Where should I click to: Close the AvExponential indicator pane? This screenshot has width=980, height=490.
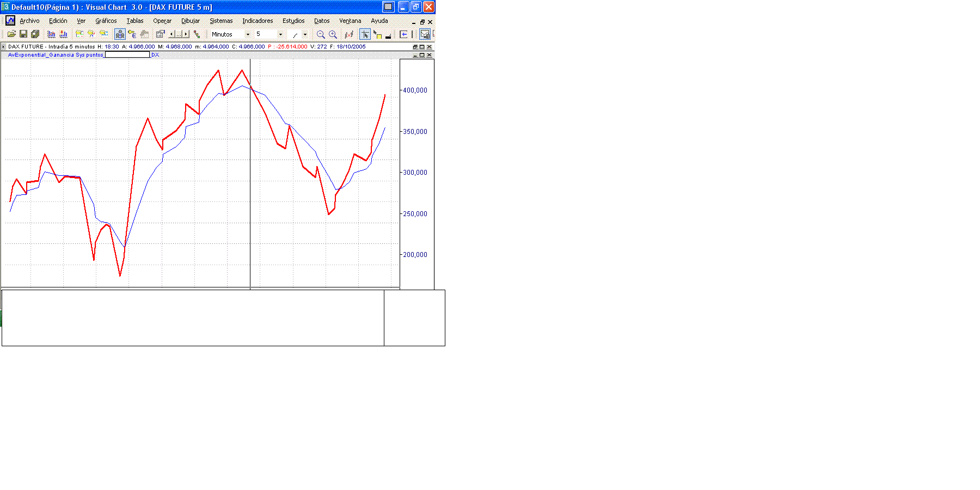click(429, 55)
